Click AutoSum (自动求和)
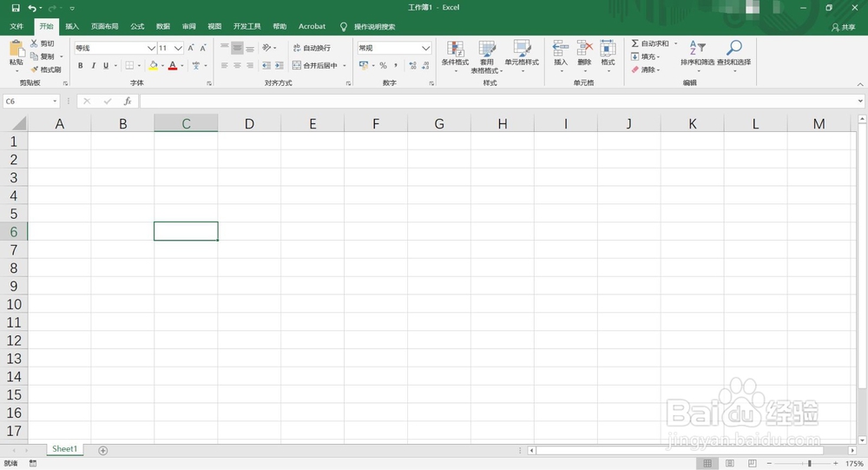Viewport: 868px width, 470px height. coord(650,43)
